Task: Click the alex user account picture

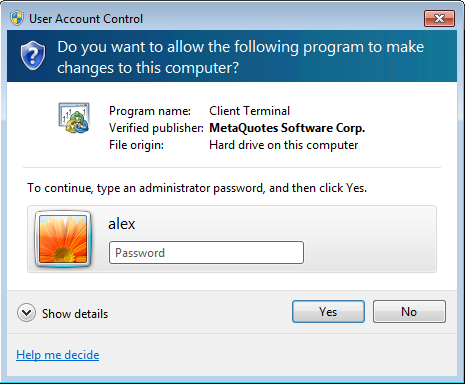Action: 63,239
